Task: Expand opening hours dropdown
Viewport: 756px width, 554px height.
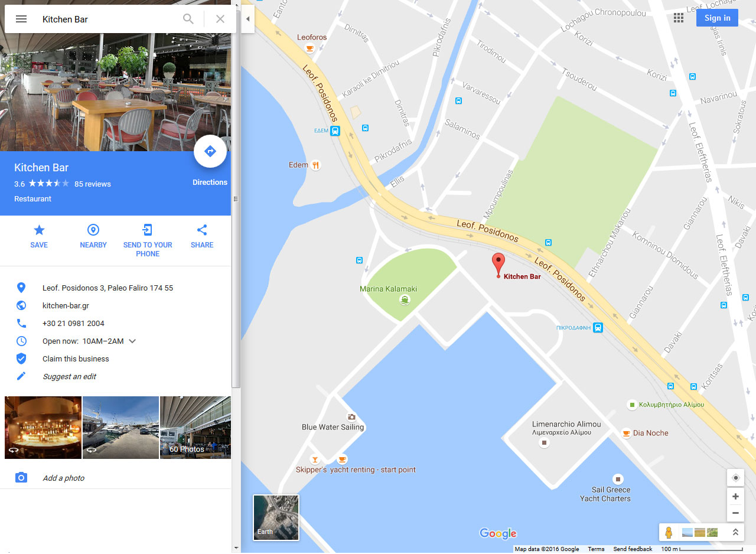Action: [x=132, y=341]
